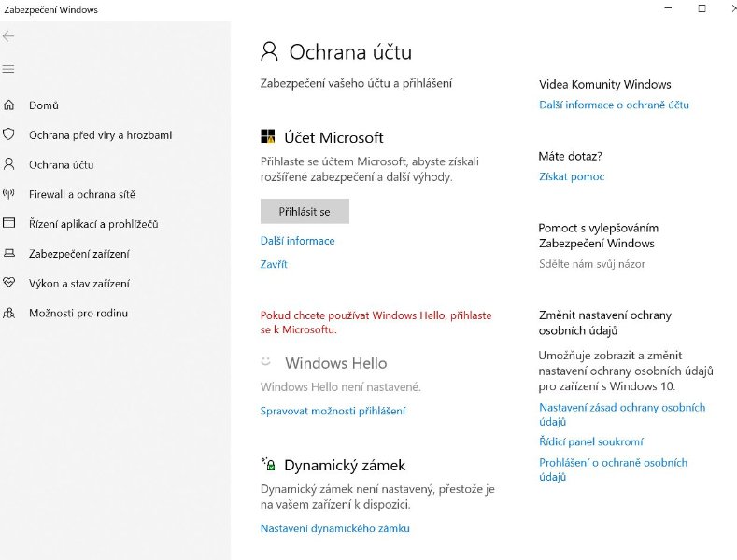Click the Domů home icon

[9, 105]
